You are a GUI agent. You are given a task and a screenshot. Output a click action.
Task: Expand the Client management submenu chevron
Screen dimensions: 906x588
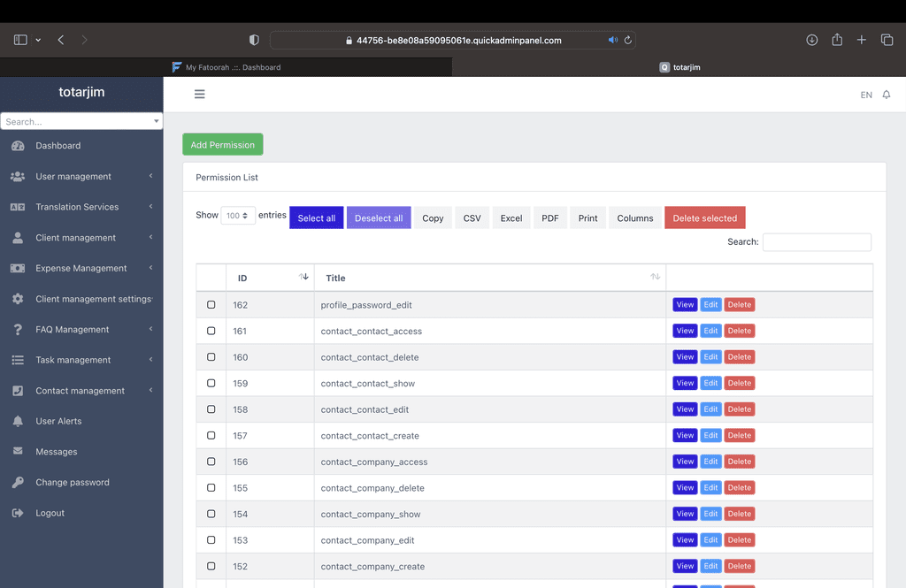(150, 237)
